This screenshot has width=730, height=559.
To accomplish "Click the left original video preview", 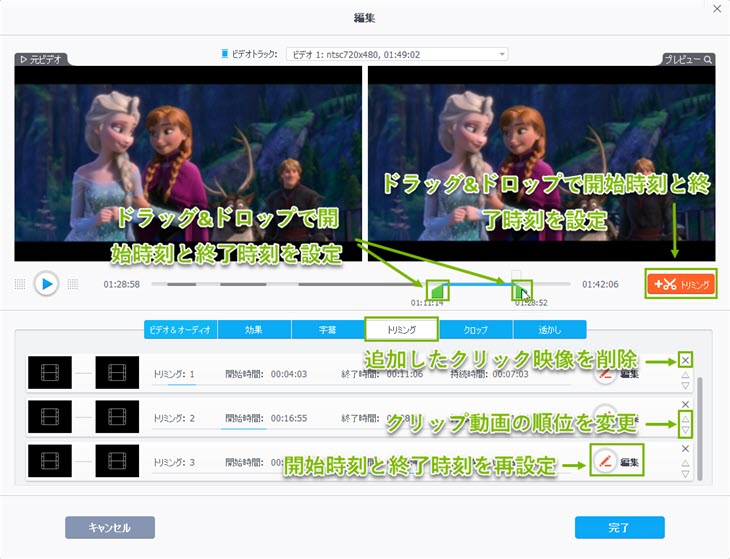I will point(188,163).
